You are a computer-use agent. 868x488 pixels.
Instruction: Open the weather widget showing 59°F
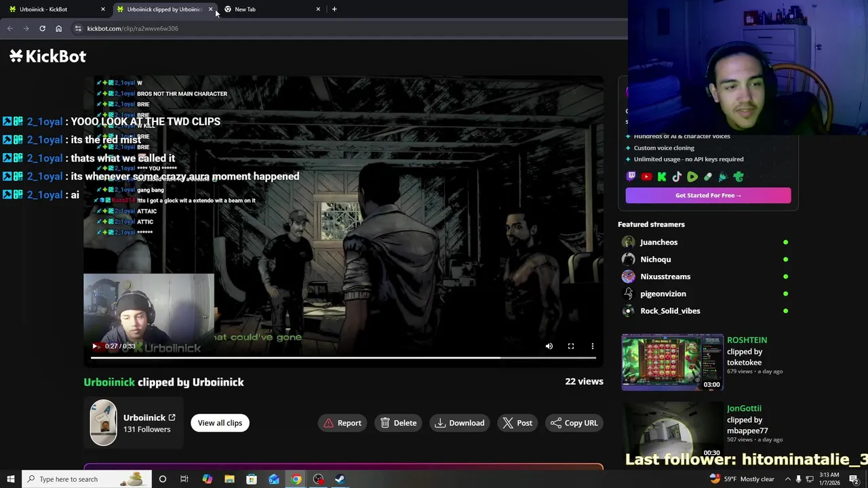[x=741, y=479]
